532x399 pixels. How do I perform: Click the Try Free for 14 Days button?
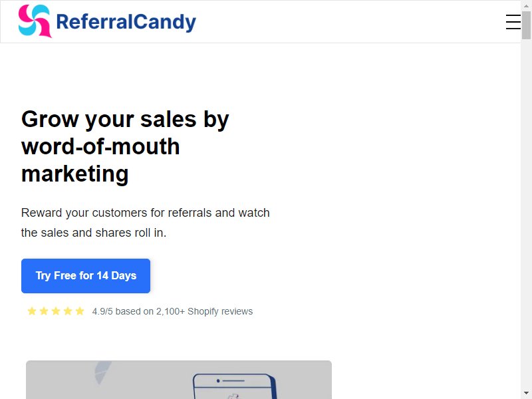[86, 276]
